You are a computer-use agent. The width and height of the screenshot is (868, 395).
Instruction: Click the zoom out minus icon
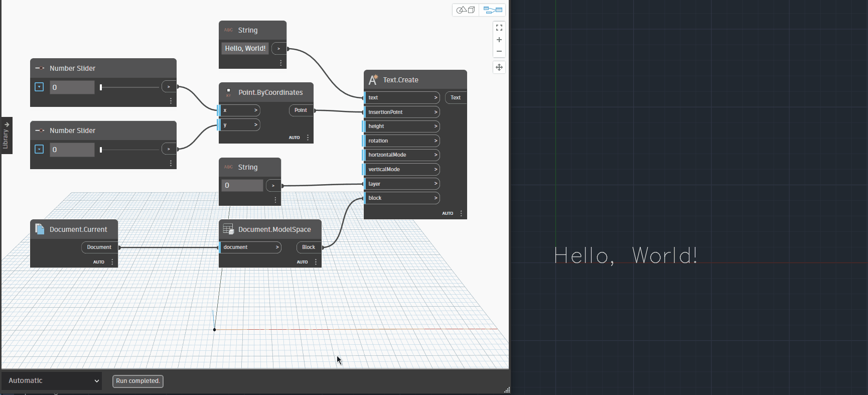click(x=499, y=51)
